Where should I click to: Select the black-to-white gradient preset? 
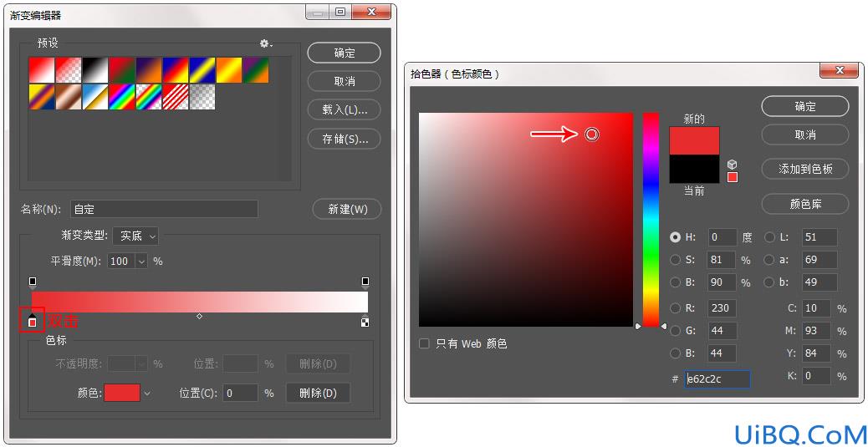click(95, 70)
